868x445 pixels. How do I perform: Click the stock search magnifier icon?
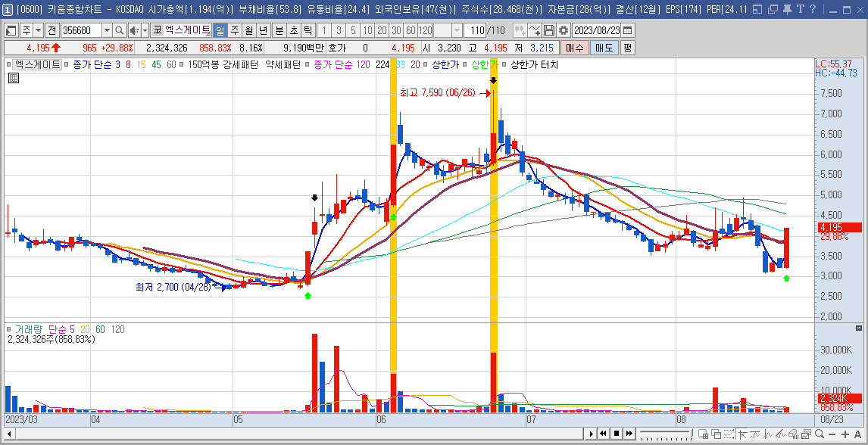pyautogui.click(x=119, y=30)
